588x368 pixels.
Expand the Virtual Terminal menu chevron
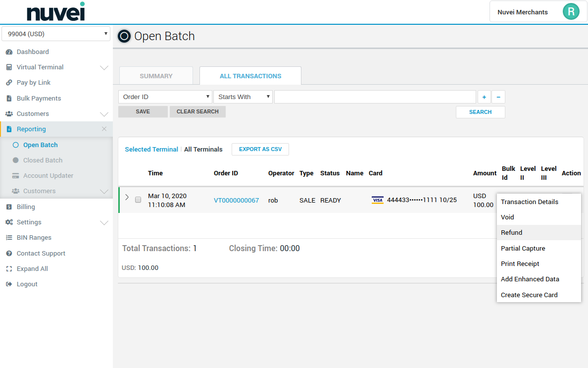(104, 67)
